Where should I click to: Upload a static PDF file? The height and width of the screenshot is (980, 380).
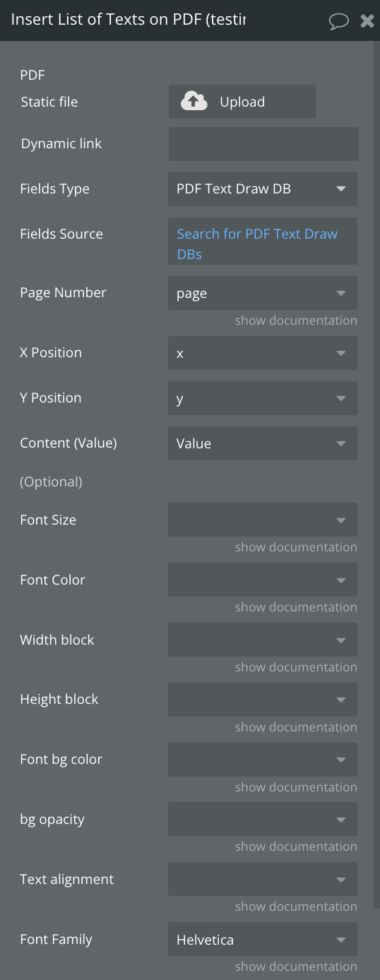point(242,102)
